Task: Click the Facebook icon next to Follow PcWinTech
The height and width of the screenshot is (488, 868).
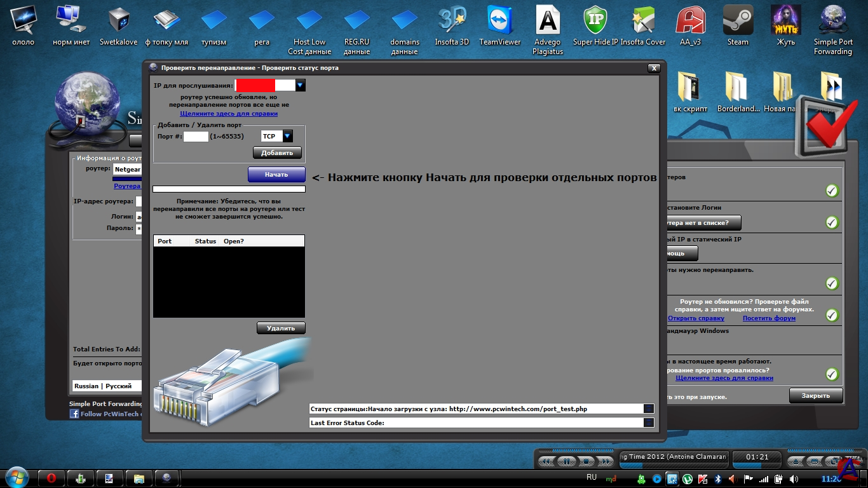Action: tap(74, 414)
